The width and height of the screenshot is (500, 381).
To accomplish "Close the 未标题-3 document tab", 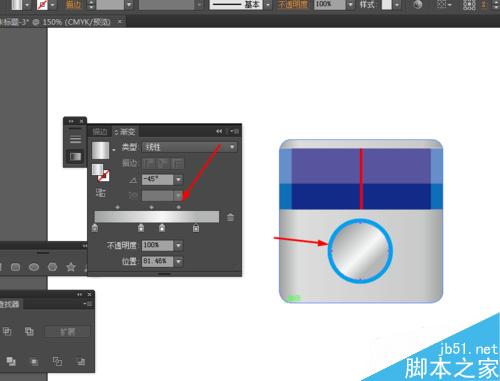I will pyautogui.click(x=120, y=22).
